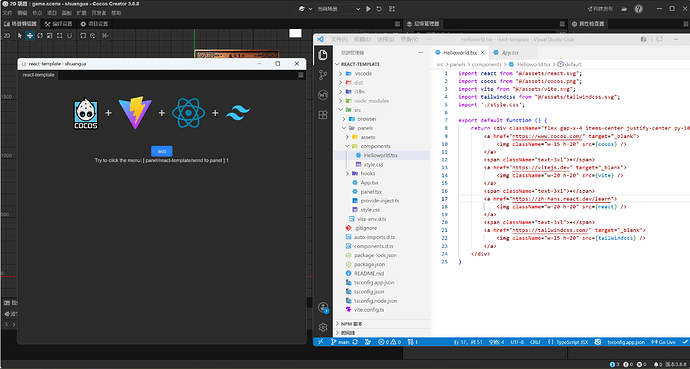Open VS Code Manage gear icon
This screenshot has width=690, height=369.
tap(323, 327)
